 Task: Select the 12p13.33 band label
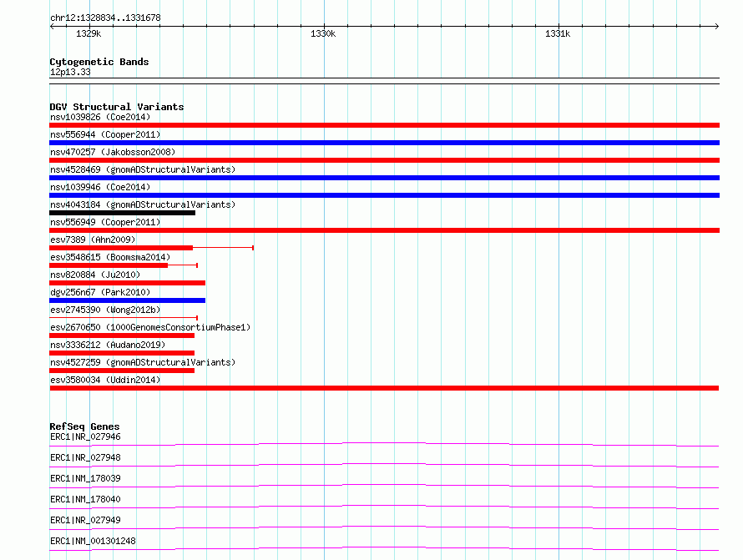click(70, 72)
